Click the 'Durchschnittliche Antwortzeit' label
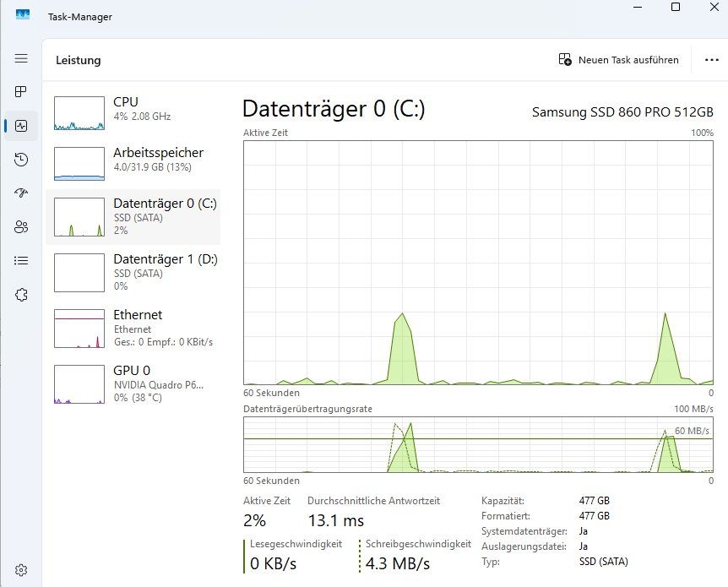 [374, 501]
